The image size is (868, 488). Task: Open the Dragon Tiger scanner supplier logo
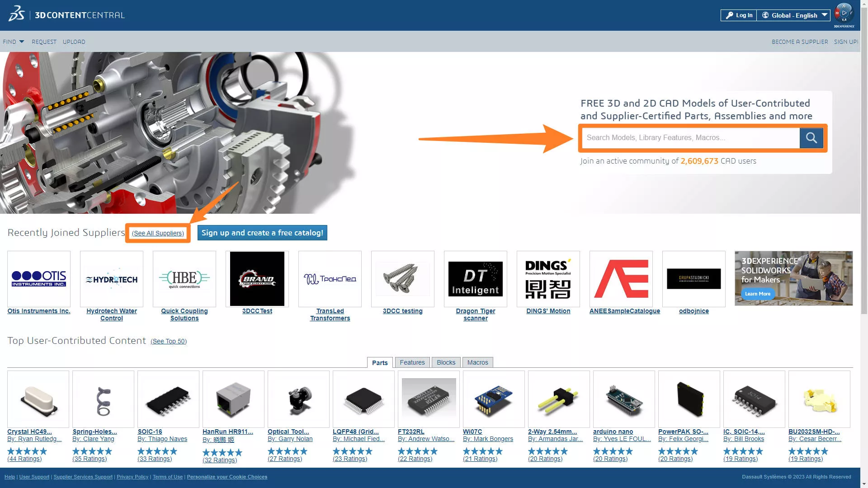(x=475, y=278)
